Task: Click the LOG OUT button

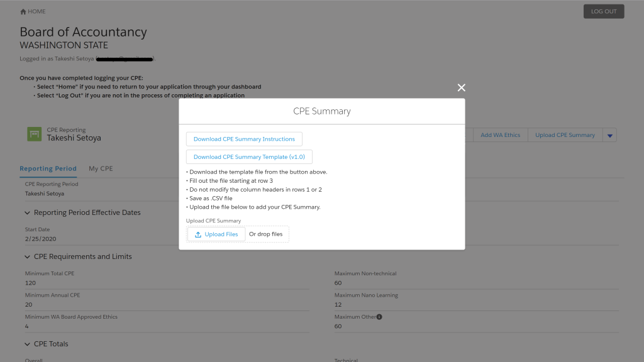Action: pos(604,11)
